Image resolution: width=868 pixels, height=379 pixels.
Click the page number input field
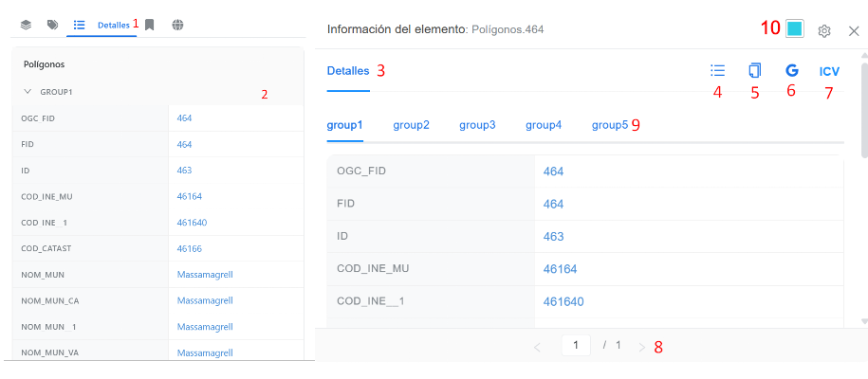[x=576, y=345]
